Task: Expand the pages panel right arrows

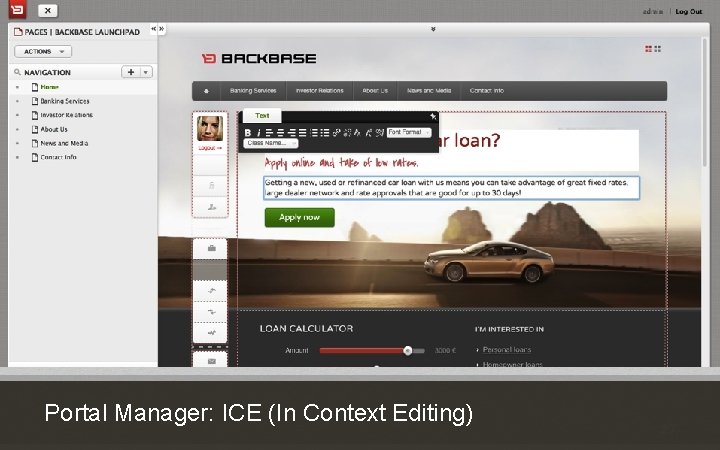Action: point(162,28)
